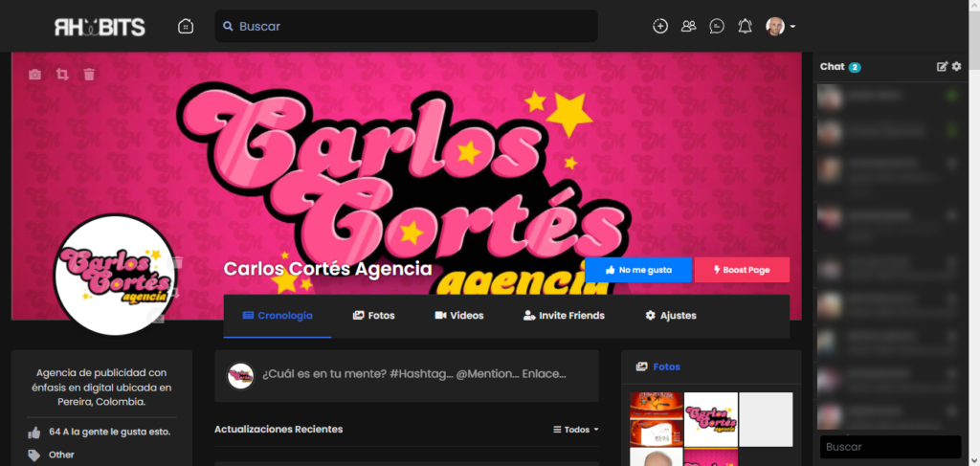Open notifications bell icon
This screenshot has width=980, height=466.
[x=745, y=26]
